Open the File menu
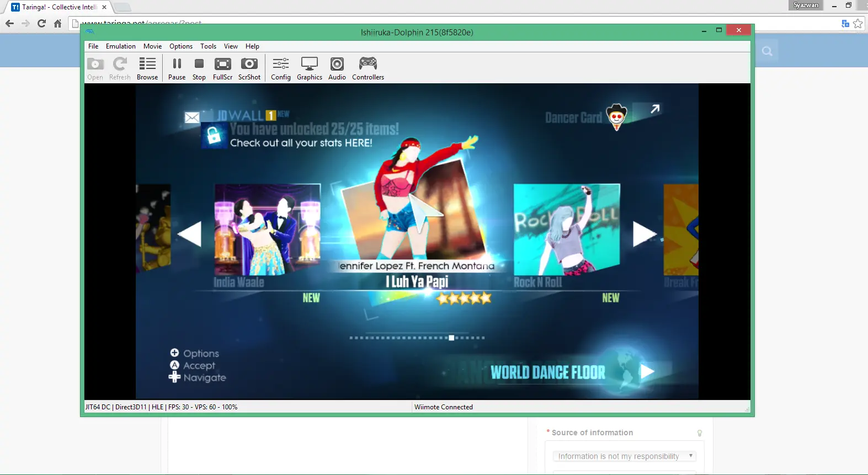The height and width of the screenshot is (475, 868). coord(93,46)
